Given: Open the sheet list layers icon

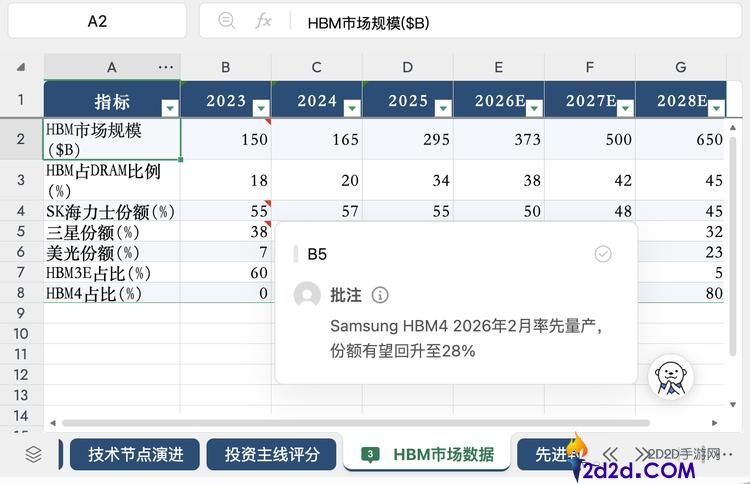Looking at the screenshot, I should [x=33, y=454].
